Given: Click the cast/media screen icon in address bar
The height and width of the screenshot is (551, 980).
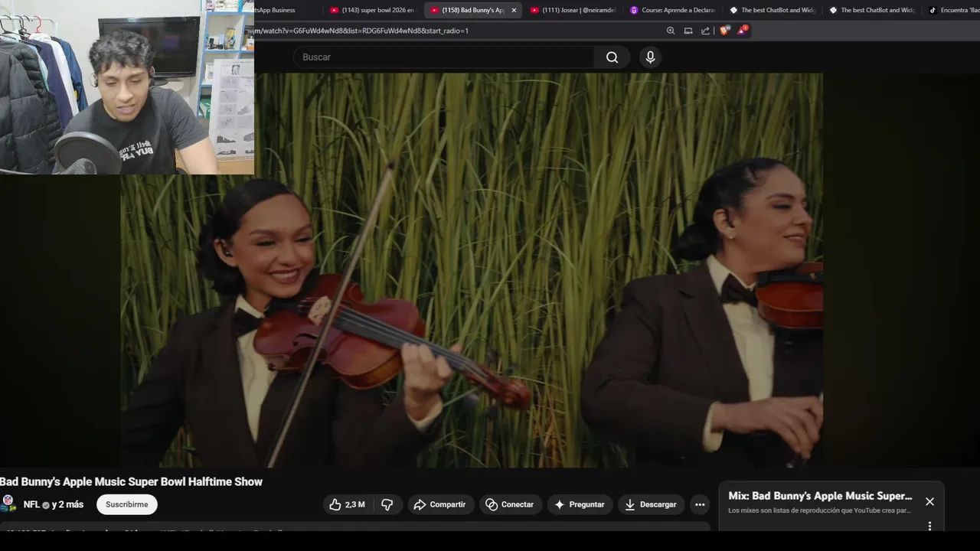Looking at the screenshot, I should [688, 31].
